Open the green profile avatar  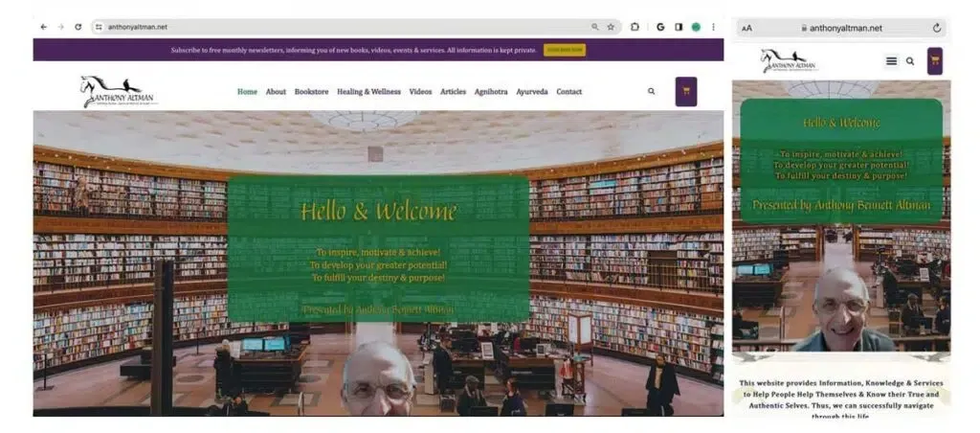tap(696, 27)
